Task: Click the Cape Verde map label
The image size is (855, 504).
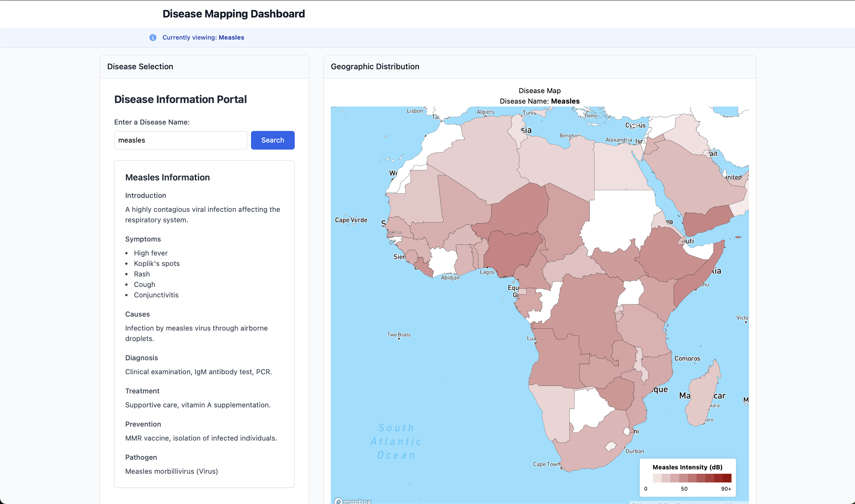Action: click(x=351, y=220)
